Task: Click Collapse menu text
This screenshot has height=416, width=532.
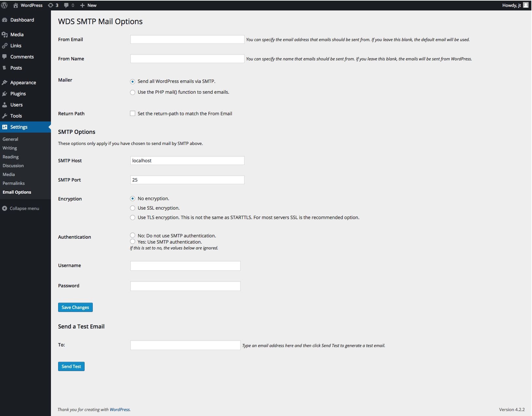Action: pos(24,208)
